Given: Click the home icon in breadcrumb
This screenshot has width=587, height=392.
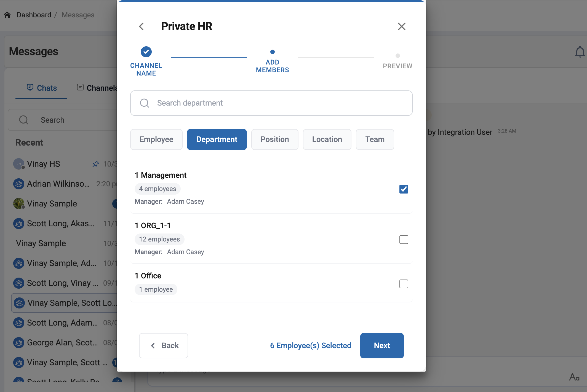Looking at the screenshot, I should tap(7, 15).
